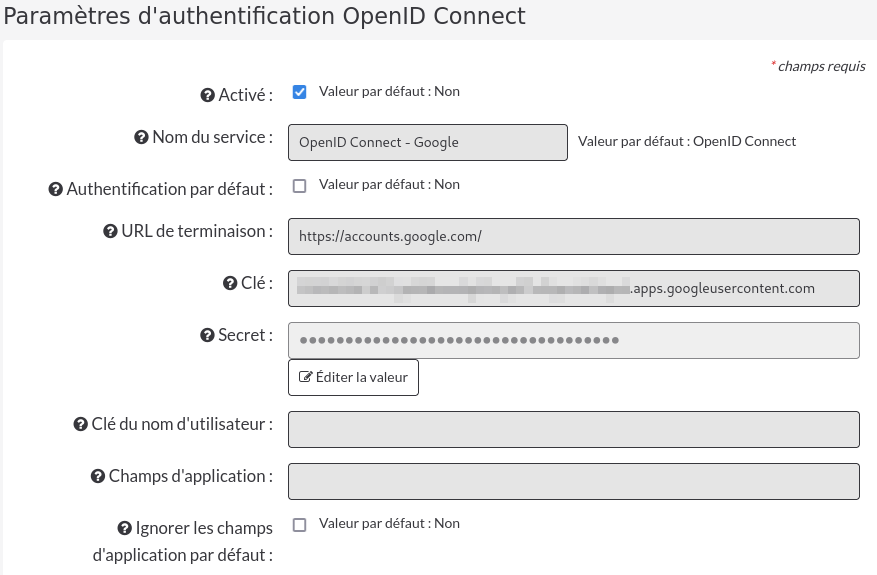Click the help icon next to Clé
The height and width of the screenshot is (575, 877).
click(230, 284)
